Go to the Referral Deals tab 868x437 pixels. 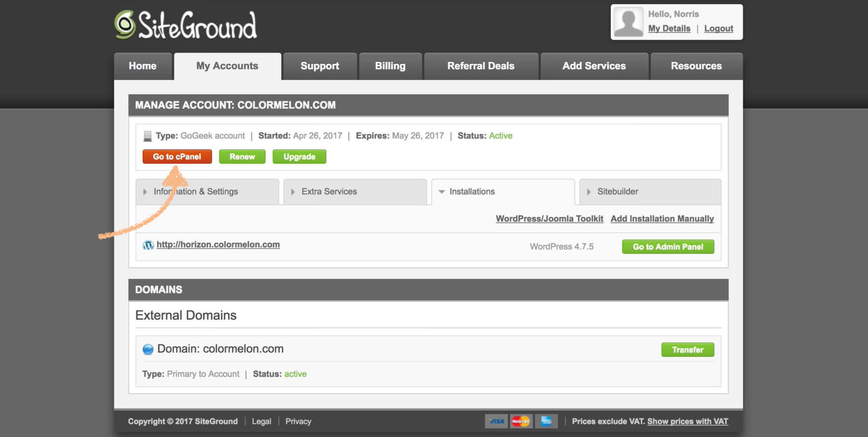[481, 66]
